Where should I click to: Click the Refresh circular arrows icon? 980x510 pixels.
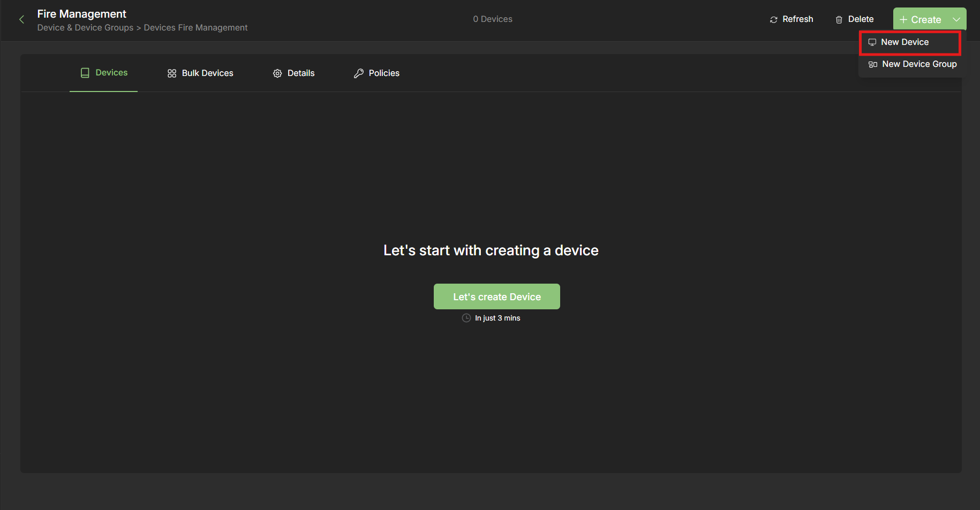[773, 19]
